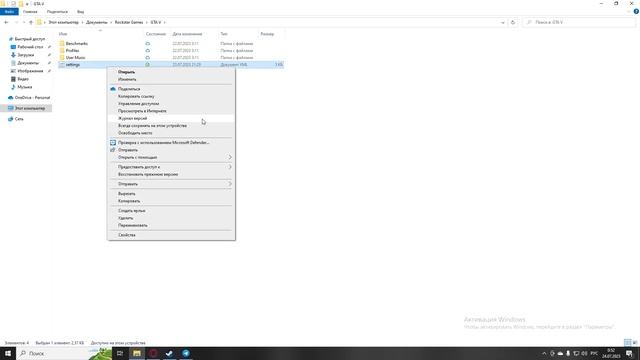
Task: Sort by the Состояние column header
Action: 156,34
